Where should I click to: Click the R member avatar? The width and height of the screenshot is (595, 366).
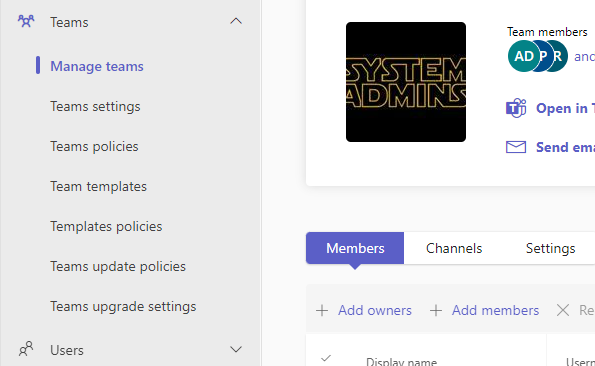(559, 56)
